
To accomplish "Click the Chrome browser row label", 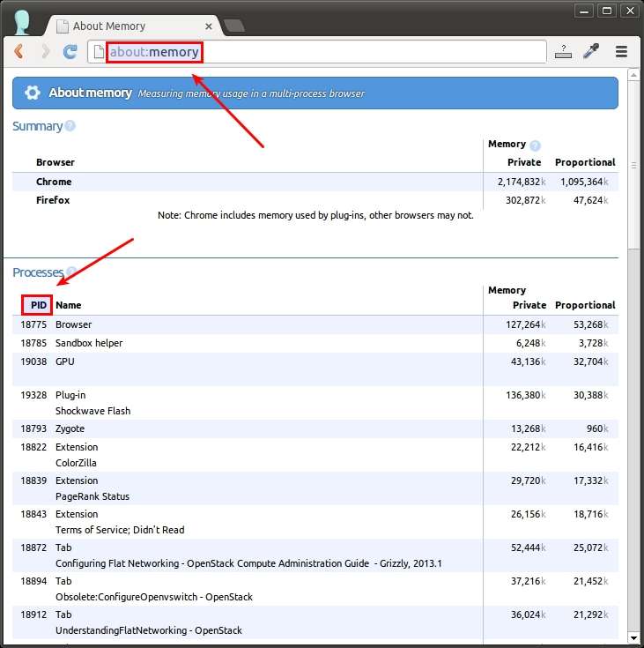I will tap(54, 182).
